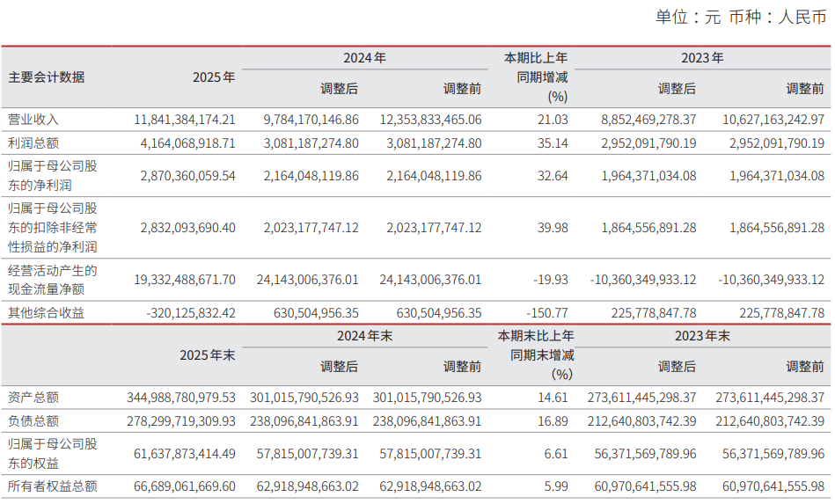Click the 2024年 group header
The height and width of the screenshot is (504, 835).
pyautogui.click(x=364, y=58)
